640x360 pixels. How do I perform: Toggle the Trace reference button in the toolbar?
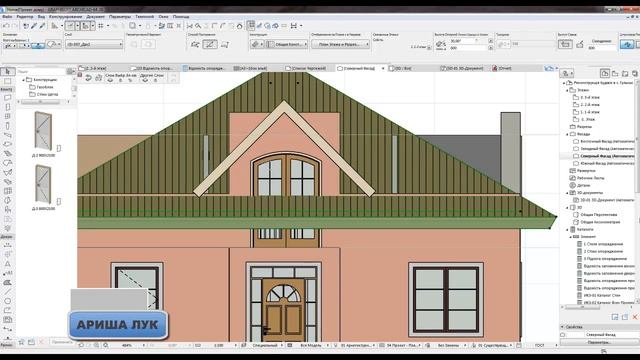[x=132, y=26]
